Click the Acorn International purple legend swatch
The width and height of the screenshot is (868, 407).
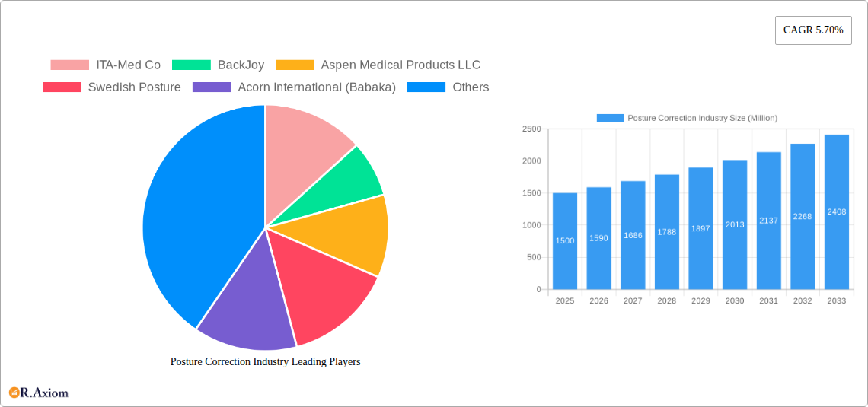[x=212, y=87]
